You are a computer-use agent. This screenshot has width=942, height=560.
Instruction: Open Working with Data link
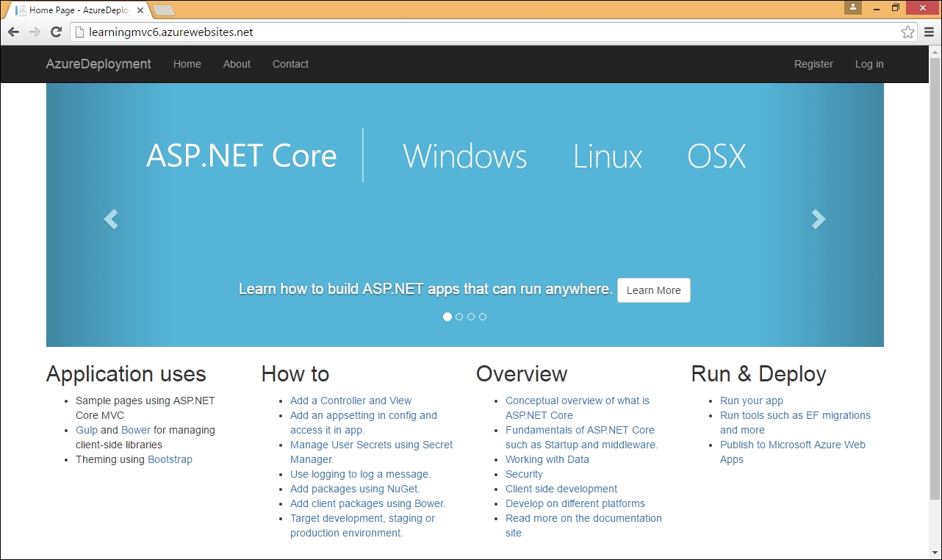(x=547, y=459)
